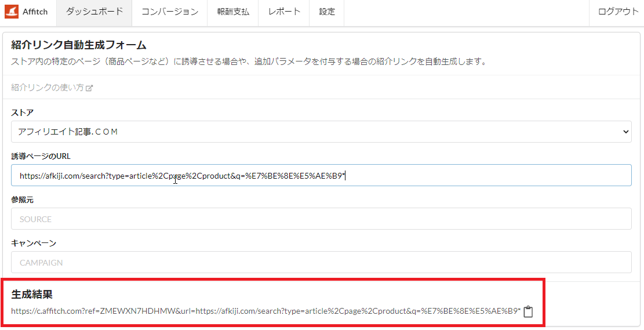This screenshot has width=644, height=330.
Task: Click into the 参照元 SOURCE field
Action: click(321, 219)
